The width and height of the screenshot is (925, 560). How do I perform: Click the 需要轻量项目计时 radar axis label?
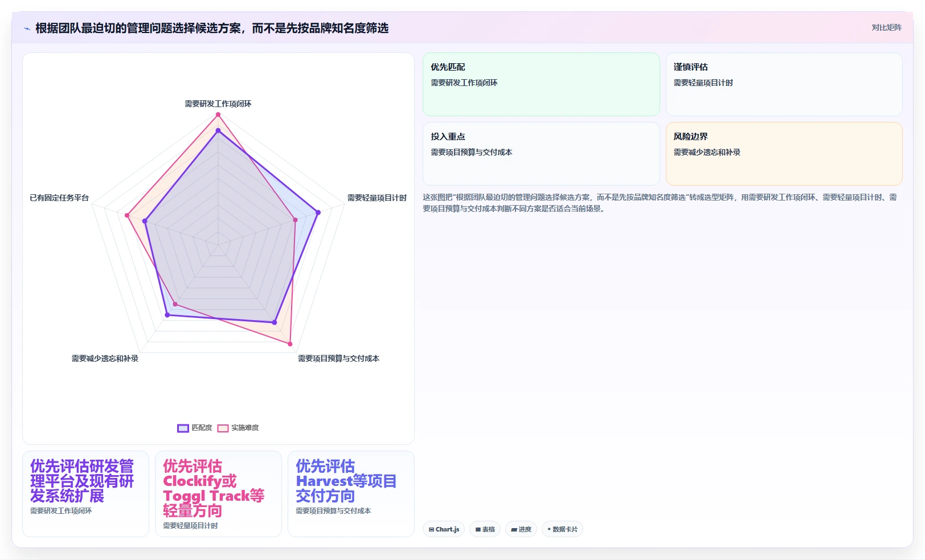pos(377,198)
